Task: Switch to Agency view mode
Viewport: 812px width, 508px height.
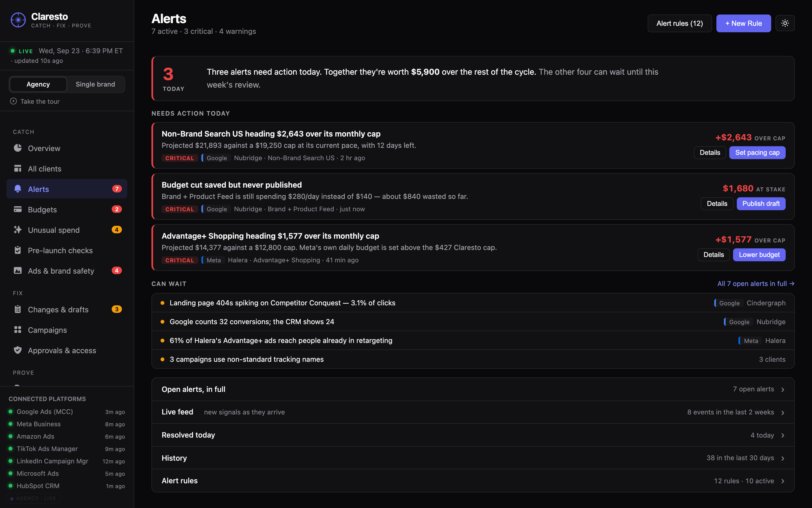Action: coord(38,84)
